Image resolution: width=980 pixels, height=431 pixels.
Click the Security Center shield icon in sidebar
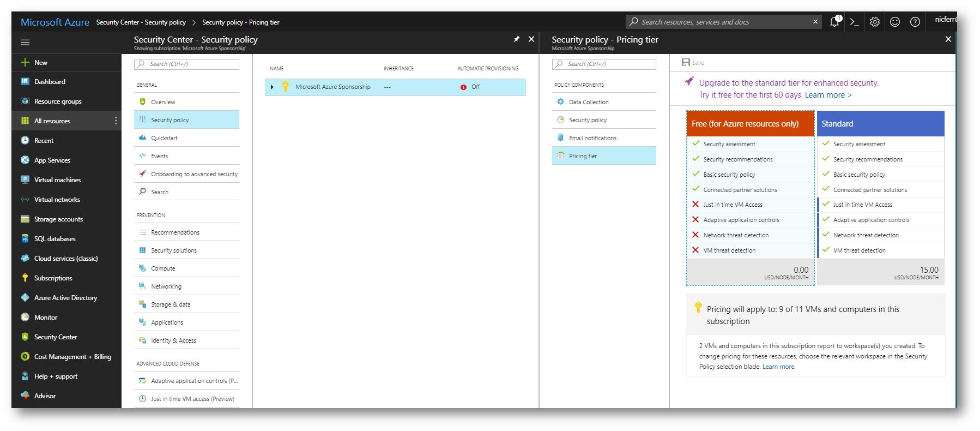[25, 337]
